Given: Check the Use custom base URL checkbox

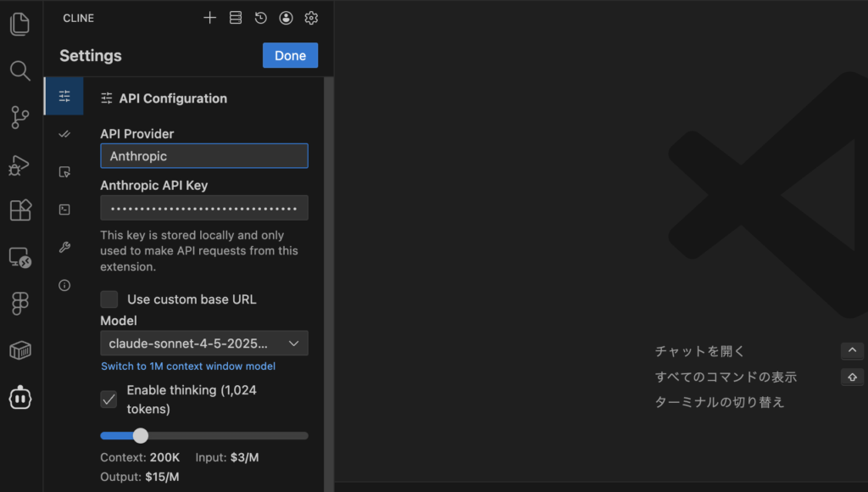Looking at the screenshot, I should [109, 299].
